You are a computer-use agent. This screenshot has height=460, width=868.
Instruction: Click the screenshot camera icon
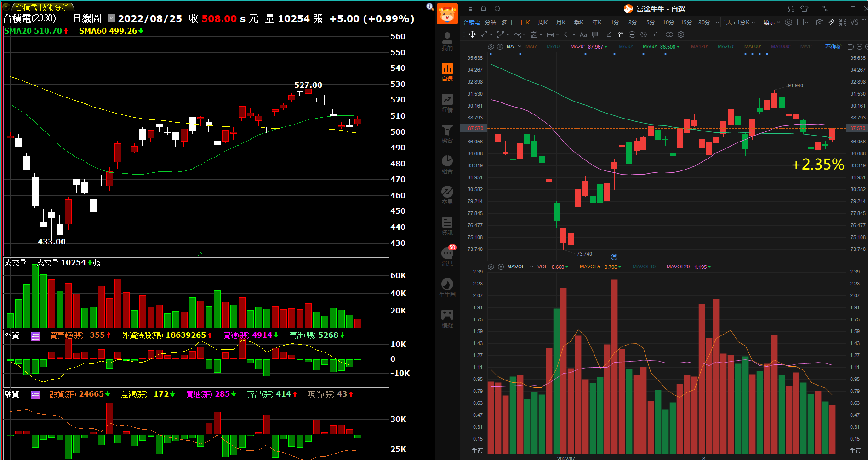pos(819,22)
